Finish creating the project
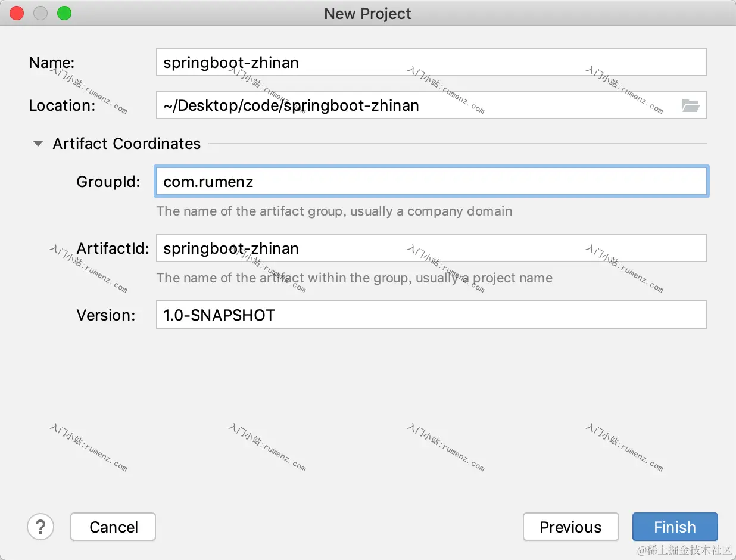The width and height of the screenshot is (736, 560). (675, 527)
